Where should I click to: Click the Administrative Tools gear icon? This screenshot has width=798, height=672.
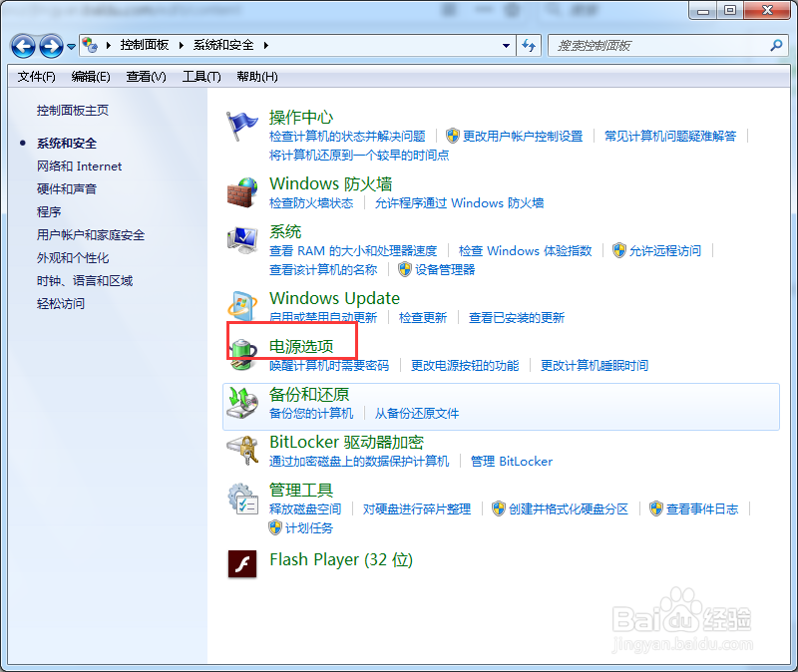pyautogui.click(x=242, y=499)
